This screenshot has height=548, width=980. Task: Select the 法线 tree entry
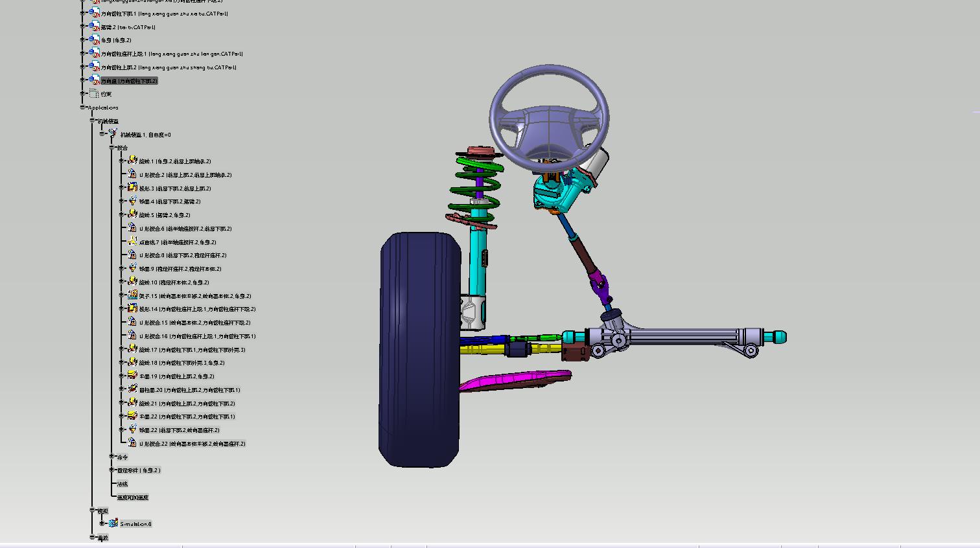[122, 484]
